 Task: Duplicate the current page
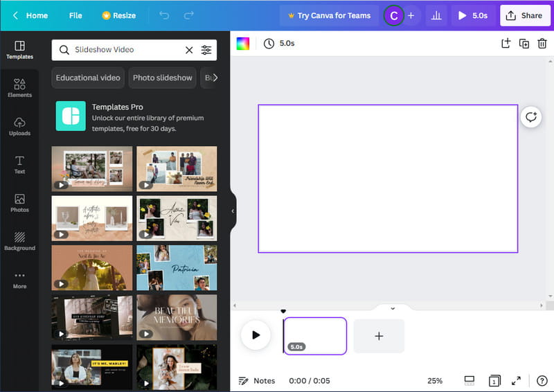pyautogui.click(x=524, y=44)
